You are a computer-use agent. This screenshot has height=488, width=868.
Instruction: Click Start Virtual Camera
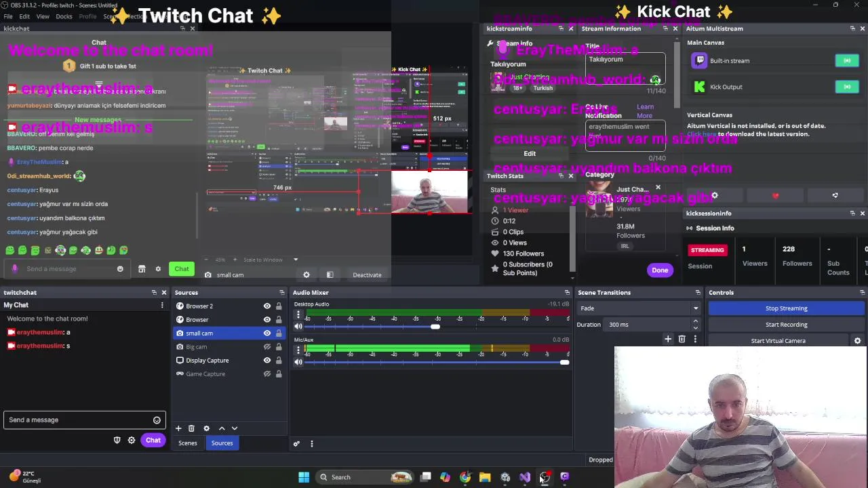pos(778,341)
